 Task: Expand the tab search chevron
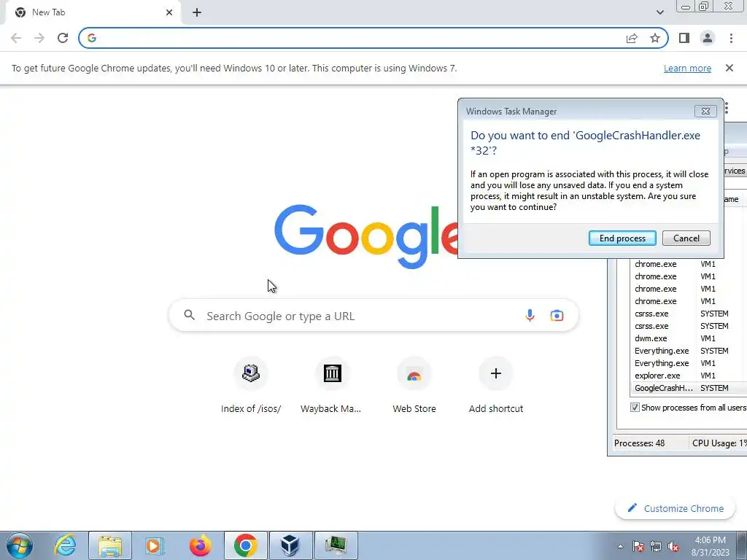coord(659,12)
